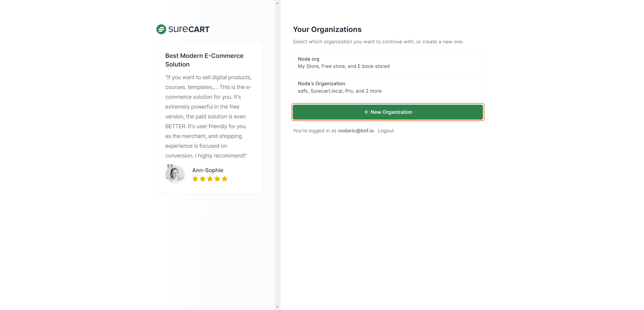644x310 pixels.
Task: Click the "Select which organization" subtitle text
Action: 378,42
